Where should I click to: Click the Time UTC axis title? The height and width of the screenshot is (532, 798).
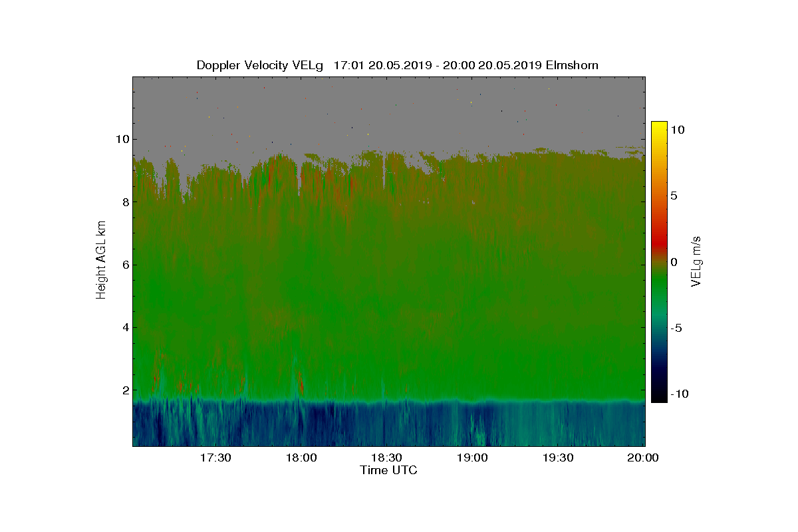388,470
